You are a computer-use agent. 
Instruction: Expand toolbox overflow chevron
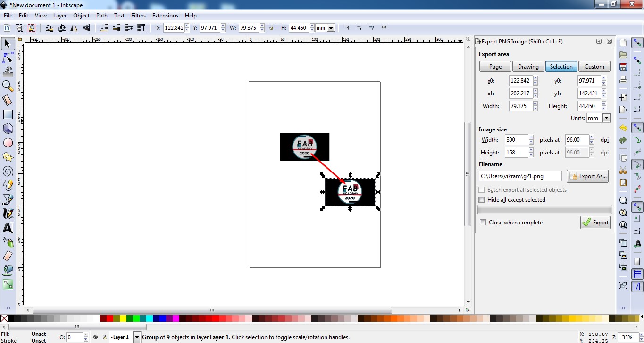[x=8, y=308]
